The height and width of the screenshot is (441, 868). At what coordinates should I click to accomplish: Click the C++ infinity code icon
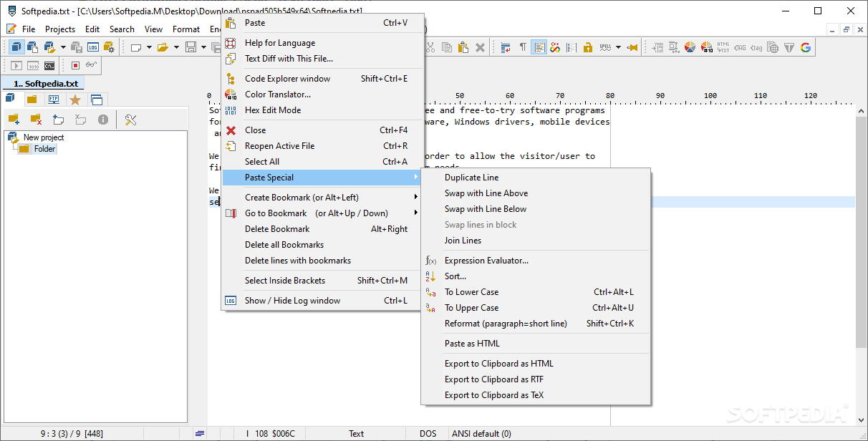tap(555, 47)
